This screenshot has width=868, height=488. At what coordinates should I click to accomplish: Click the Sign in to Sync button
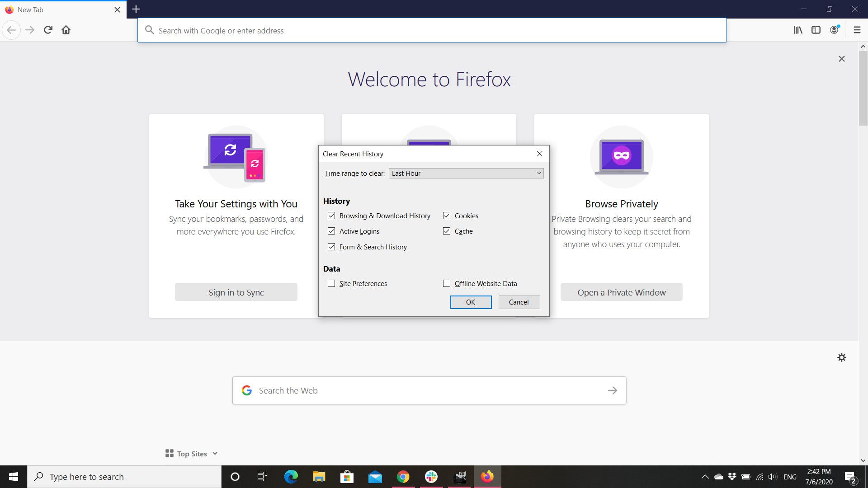pyautogui.click(x=236, y=292)
